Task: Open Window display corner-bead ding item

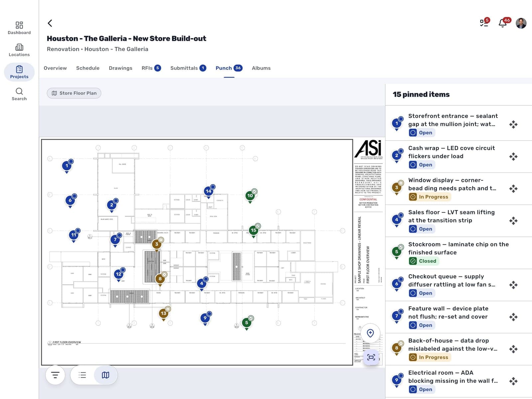Action: 459,189
